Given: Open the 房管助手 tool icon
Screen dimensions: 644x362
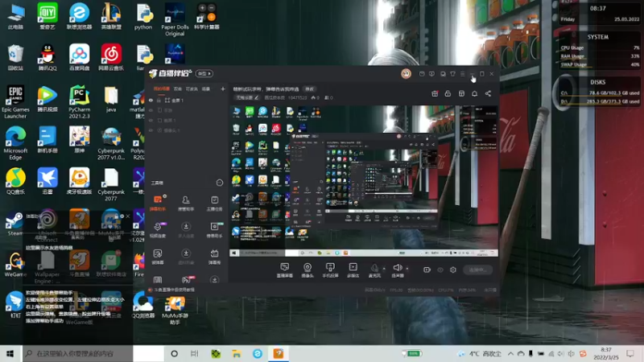Looking at the screenshot, I should [x=186, y=204].
